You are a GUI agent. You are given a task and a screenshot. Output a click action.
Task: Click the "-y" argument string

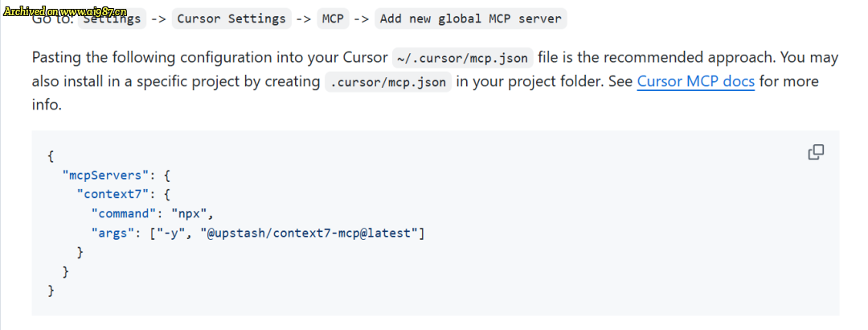(x=170, y=233)
